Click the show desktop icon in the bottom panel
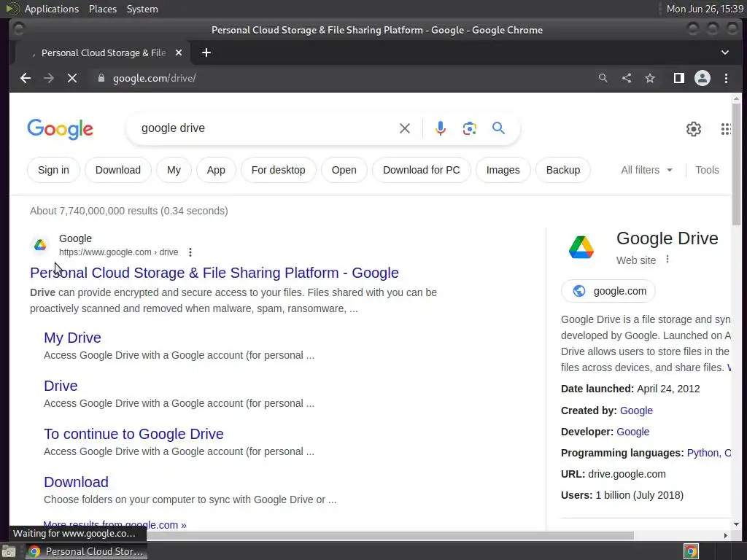 pos(9,551)
